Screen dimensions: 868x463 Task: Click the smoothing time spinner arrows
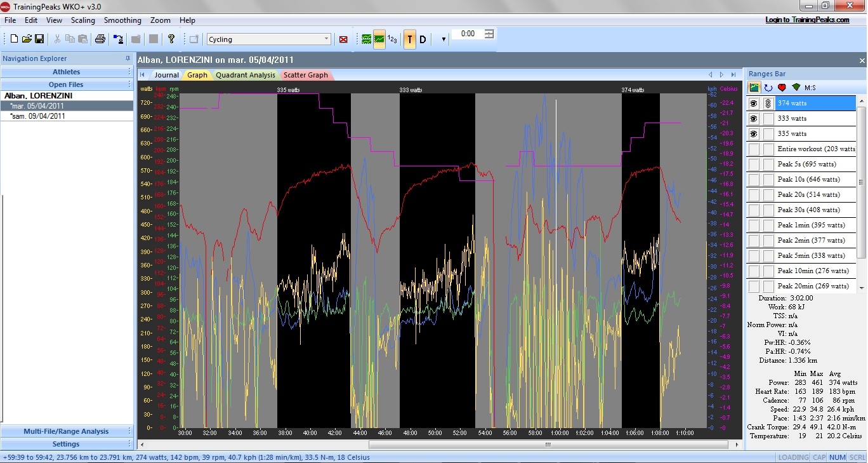coord(489,34)
